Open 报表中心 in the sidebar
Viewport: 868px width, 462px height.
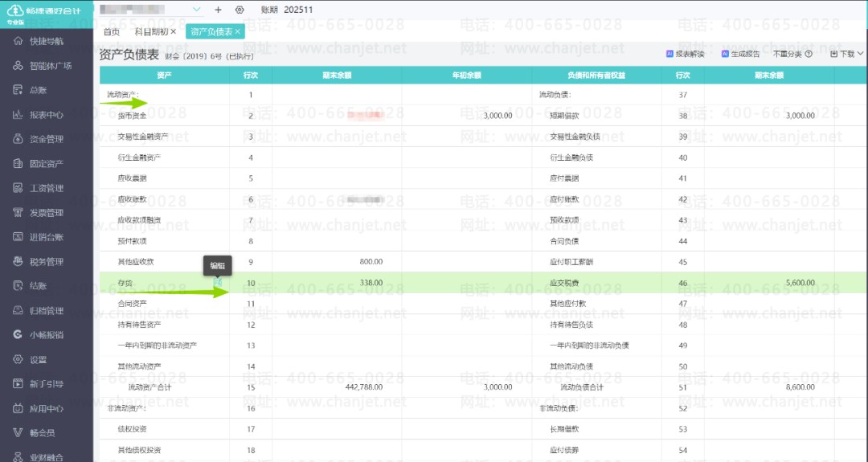click(47, 115)
